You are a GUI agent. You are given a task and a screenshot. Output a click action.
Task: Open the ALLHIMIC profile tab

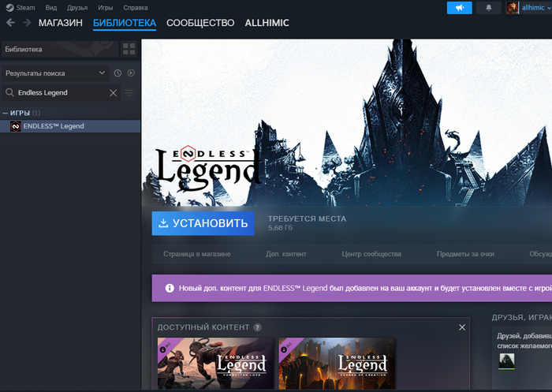[x=267, y=23]
